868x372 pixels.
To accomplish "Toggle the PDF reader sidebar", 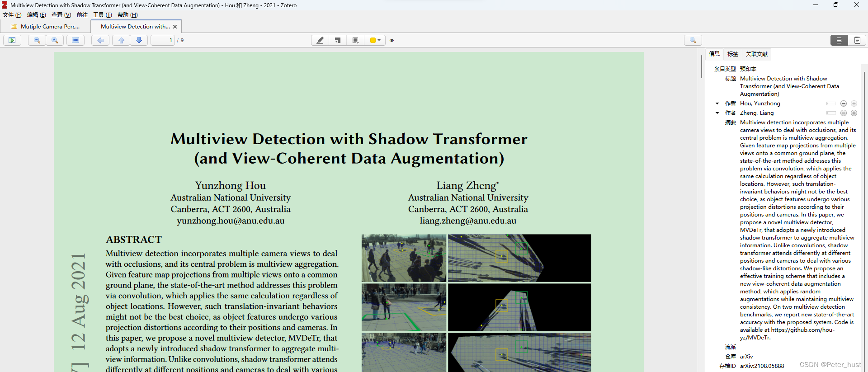I will pyautogui.click(x=12, y=40).
